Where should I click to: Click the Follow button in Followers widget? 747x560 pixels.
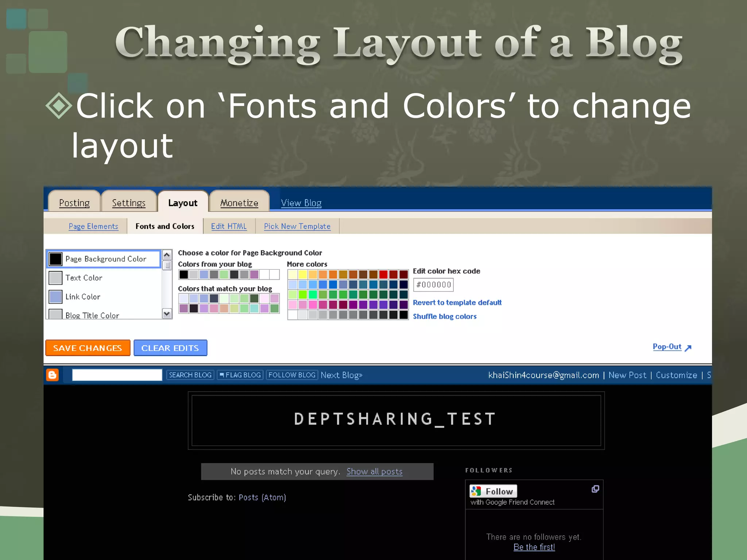[493, 491]
